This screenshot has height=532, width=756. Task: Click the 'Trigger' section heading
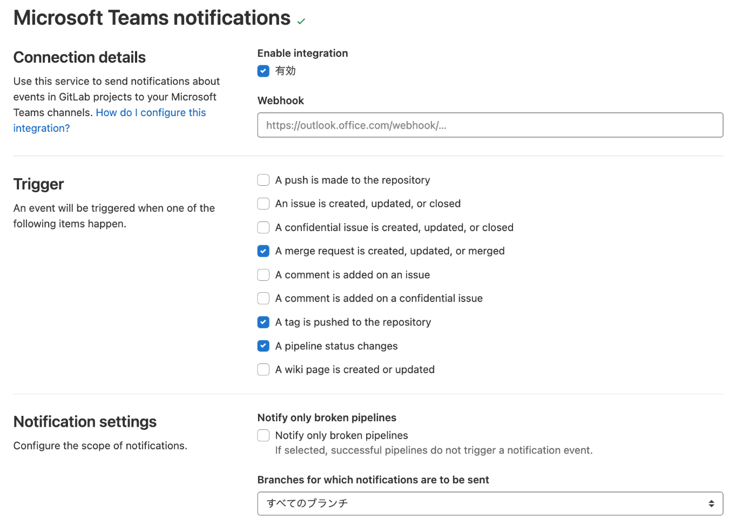point(38,184)
